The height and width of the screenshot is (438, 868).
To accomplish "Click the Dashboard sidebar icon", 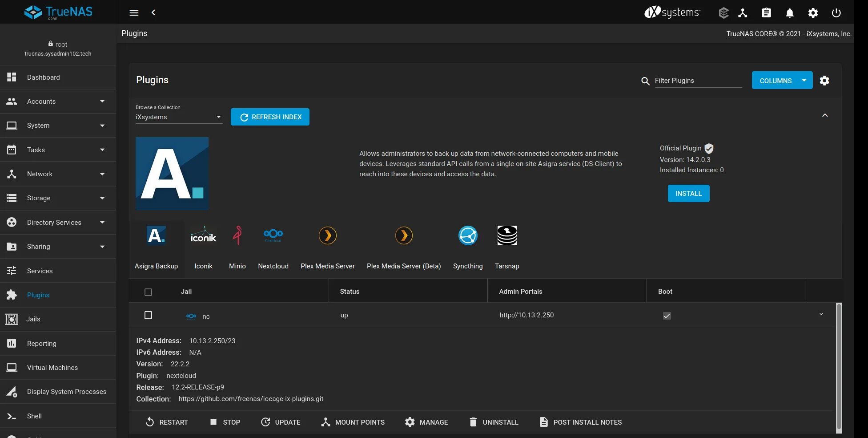I will (x=12, y=77).
